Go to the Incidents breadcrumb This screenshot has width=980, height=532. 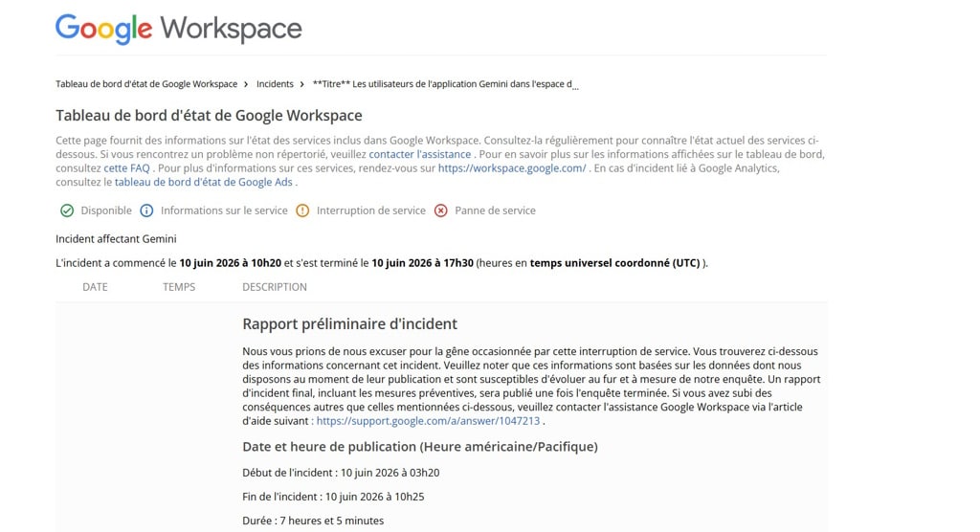click(275, 84)
